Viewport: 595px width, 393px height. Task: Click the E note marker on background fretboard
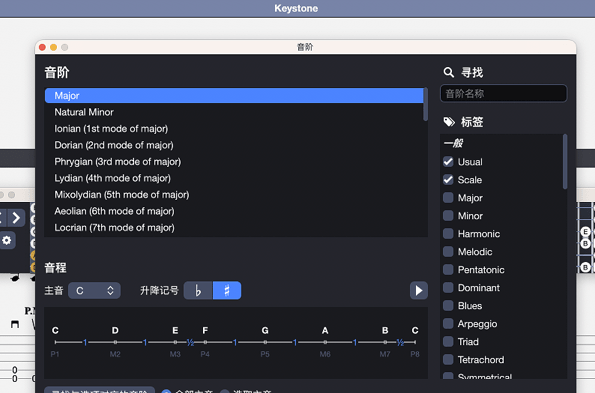(585, 232)
